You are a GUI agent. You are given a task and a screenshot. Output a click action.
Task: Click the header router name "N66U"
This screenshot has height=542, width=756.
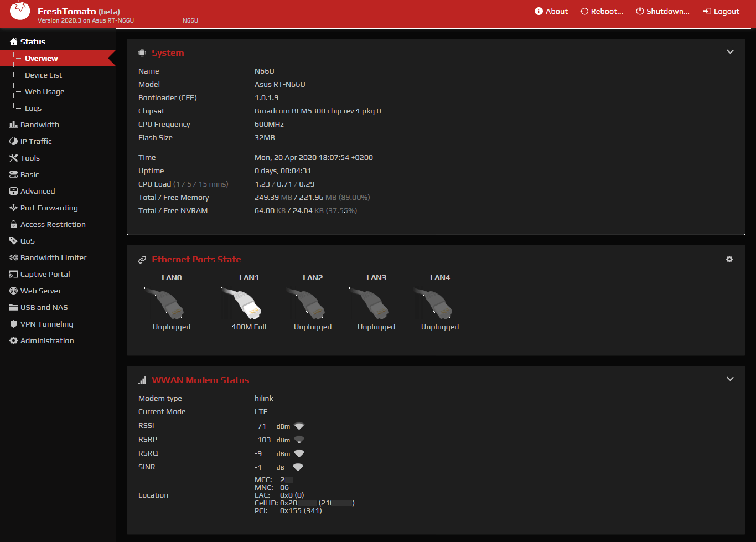(x=190, y=20)
